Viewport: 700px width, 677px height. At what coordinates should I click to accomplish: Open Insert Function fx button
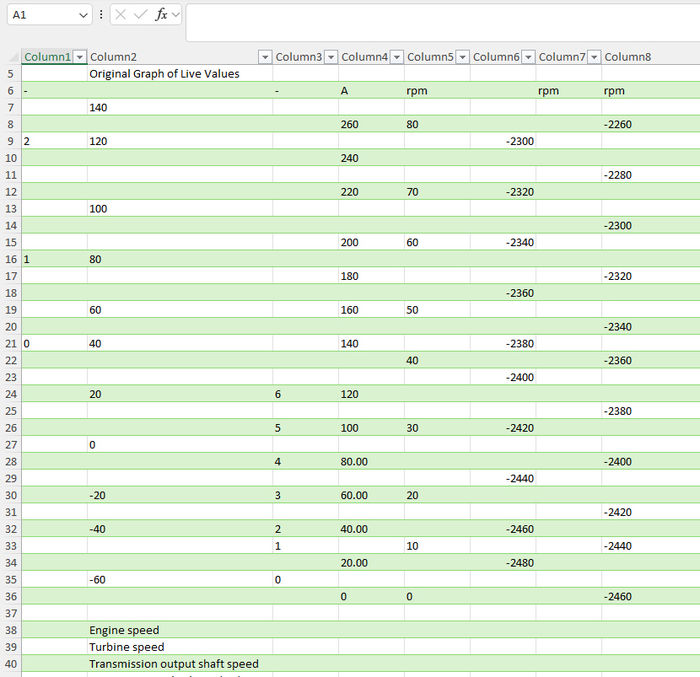tap(161, 15)
